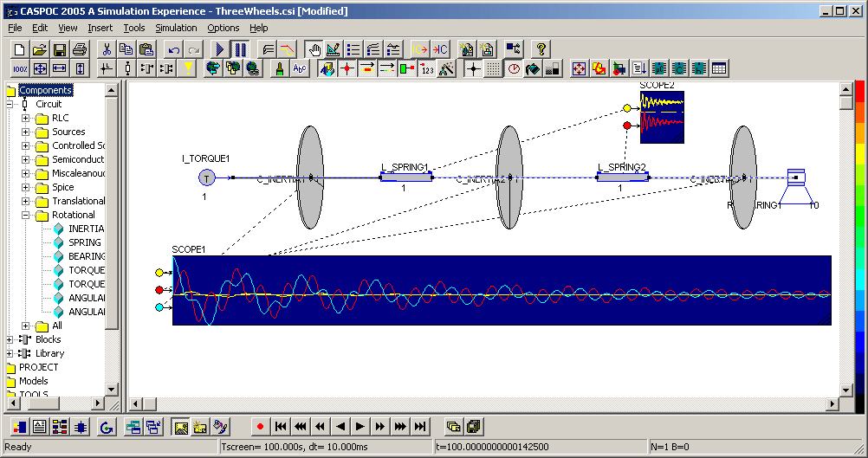
Task: Select the Abc text label tool
Action: [x=300, y=68]
